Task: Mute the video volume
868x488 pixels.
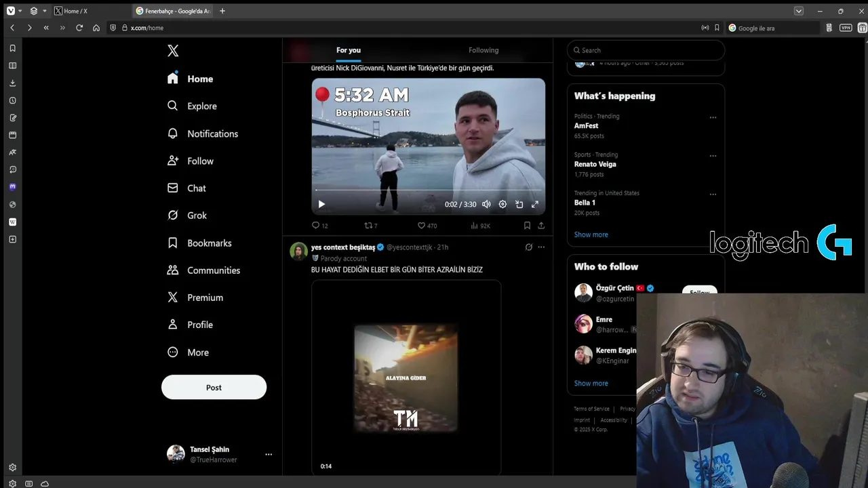Action: point(486,204)
